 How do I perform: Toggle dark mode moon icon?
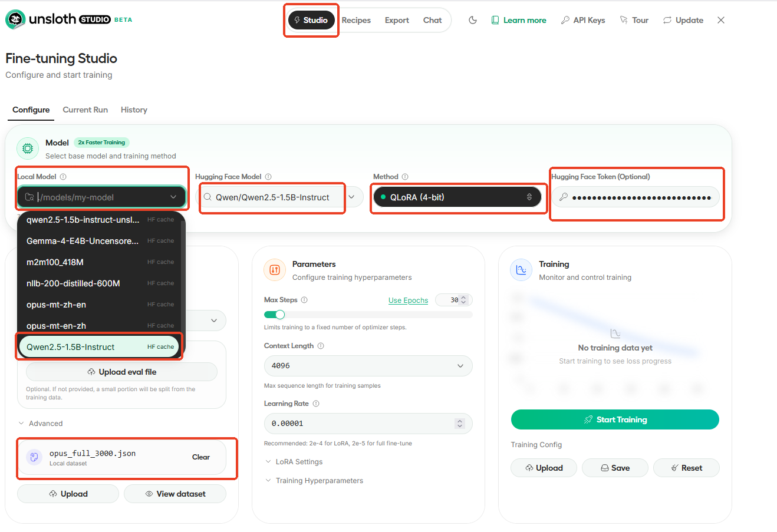(x=473, y=20)
